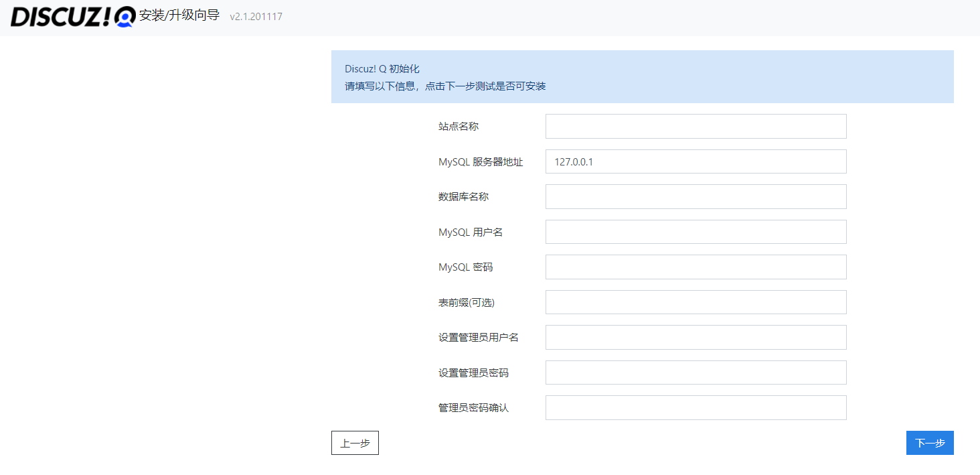Focus the MySQL 服务器地址 field showing 127.0.0.1
980x475 pixels.
696,161
